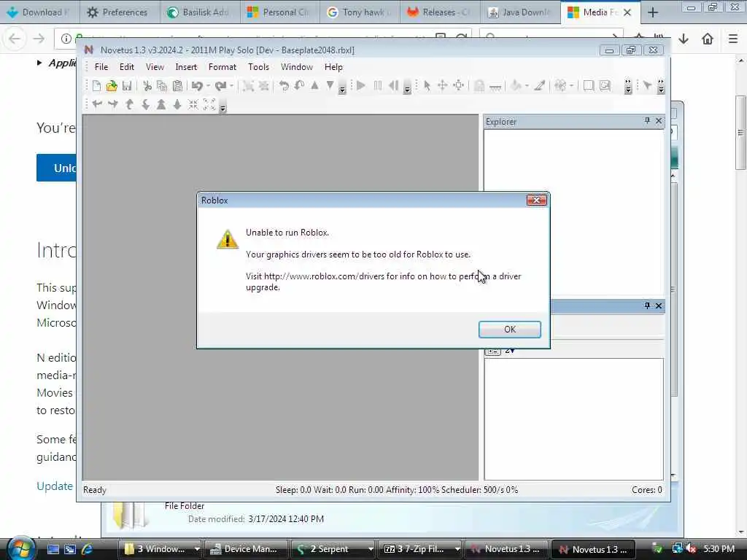
Task: Click the zoom extents expand icon
Action: [209, 104]
